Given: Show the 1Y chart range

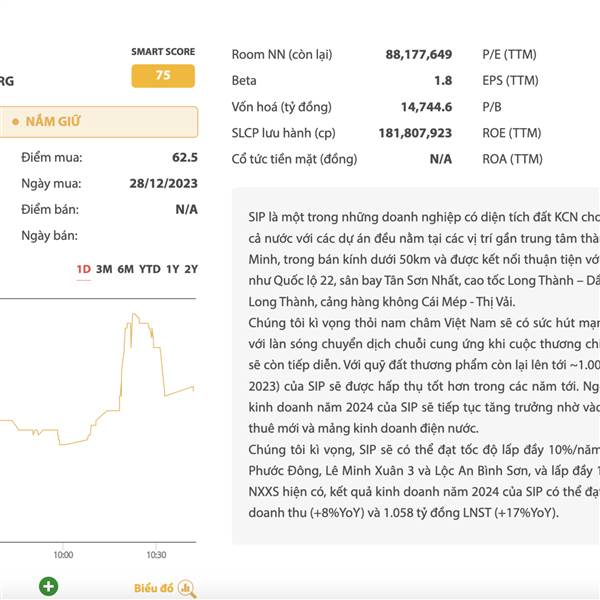Looking at the screenshot, I should pyautogui.click(x=172, y=269).
